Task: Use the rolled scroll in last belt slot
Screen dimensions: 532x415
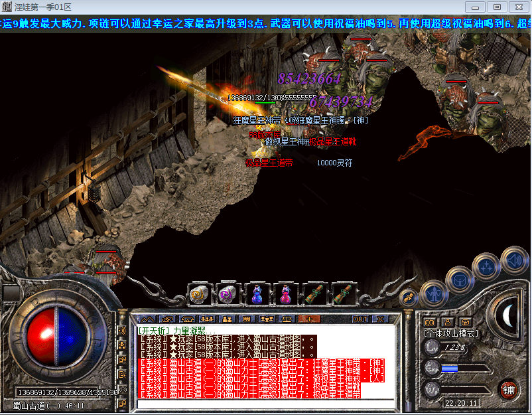Action: point(342,294)
